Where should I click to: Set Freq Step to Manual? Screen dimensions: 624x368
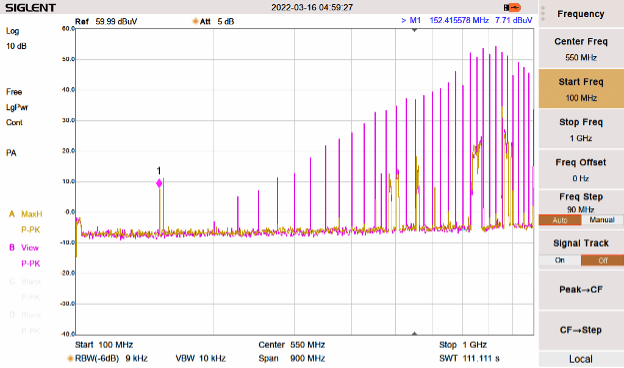(602, 220)
